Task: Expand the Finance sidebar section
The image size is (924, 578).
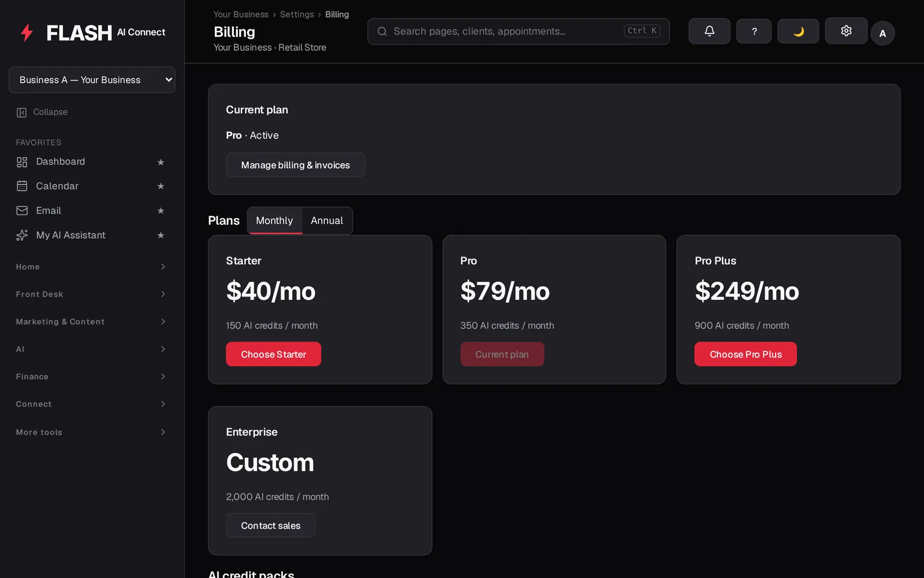Action: pos(91,376)
